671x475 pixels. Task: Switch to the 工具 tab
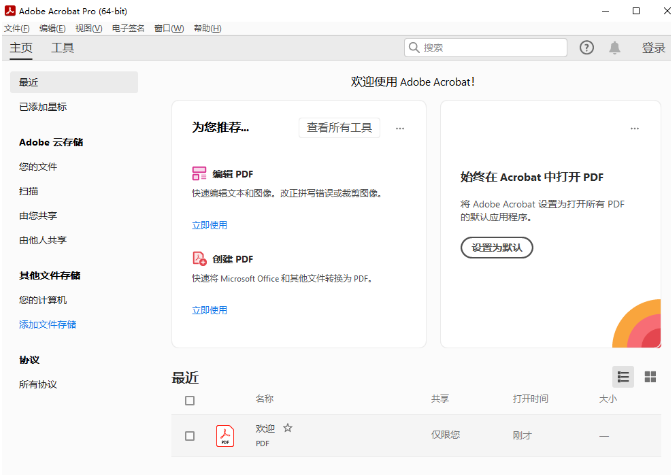(63, 48)
